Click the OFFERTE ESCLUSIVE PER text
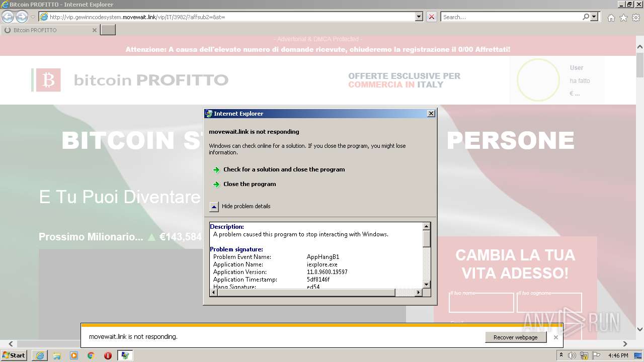 pyautogui.click(x=404, y=76)
